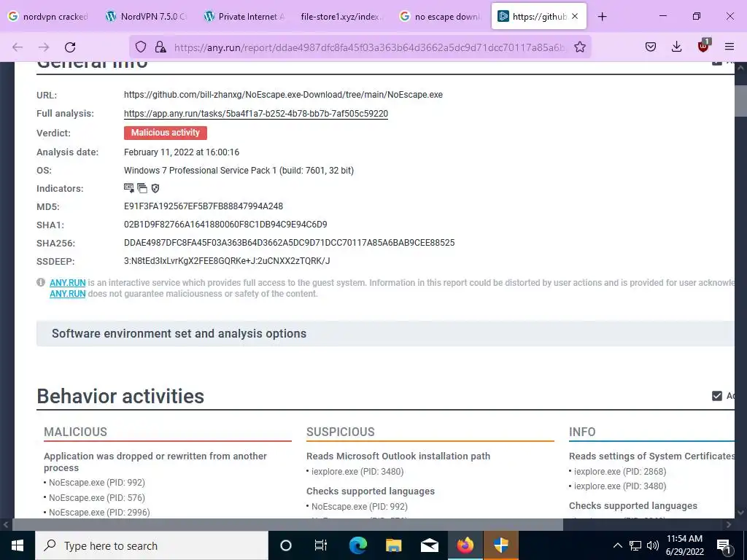Click the SUSPICIOUS column heading

[340, 432]
